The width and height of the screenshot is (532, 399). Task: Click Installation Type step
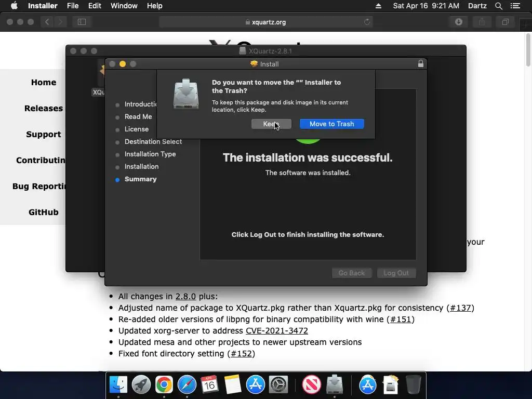150,154
